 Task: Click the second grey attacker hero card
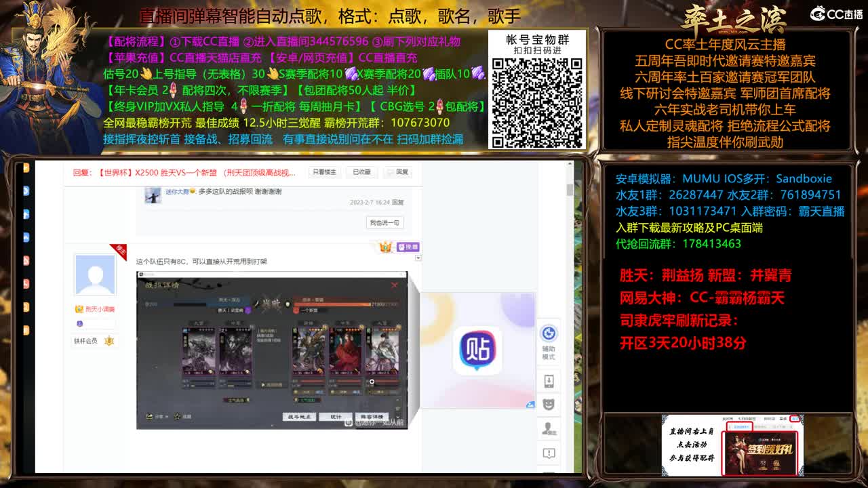(236, 351)
